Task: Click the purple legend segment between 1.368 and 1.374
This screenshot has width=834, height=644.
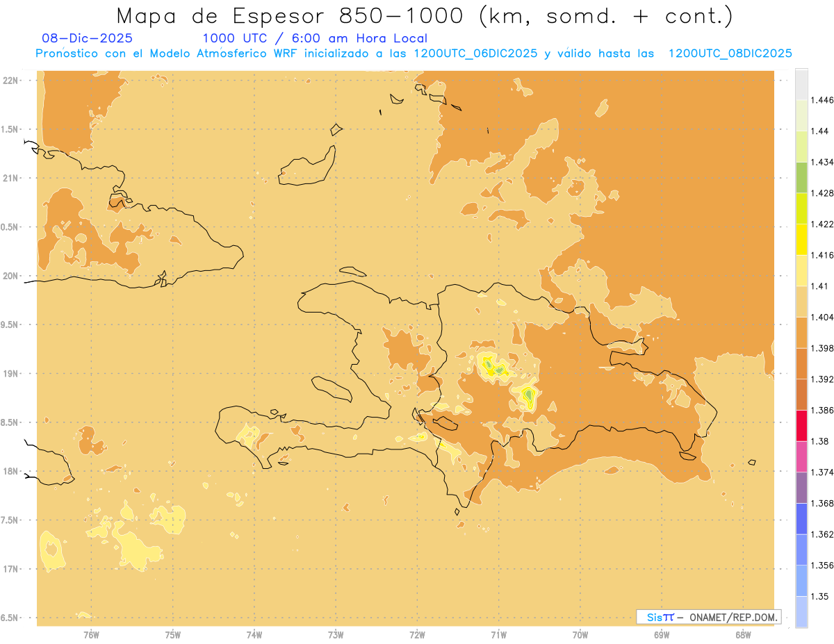Action: pyautogui.click(x=801, y=488)
